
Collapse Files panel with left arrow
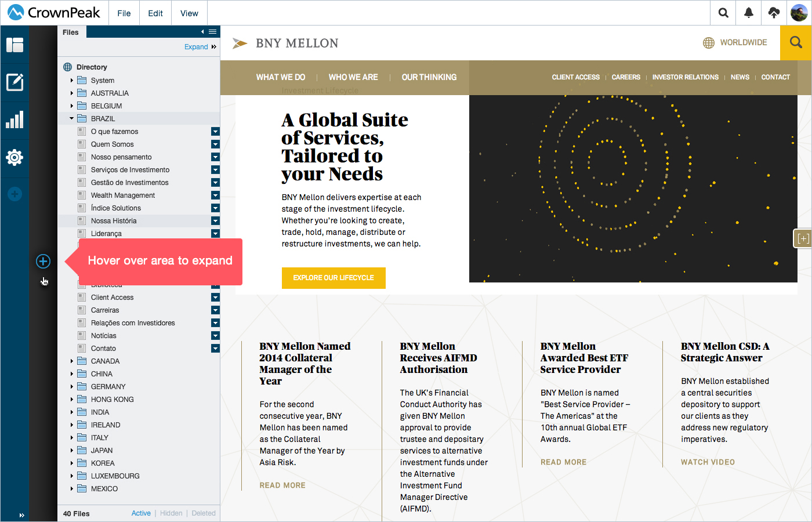[x=202, y=32]
